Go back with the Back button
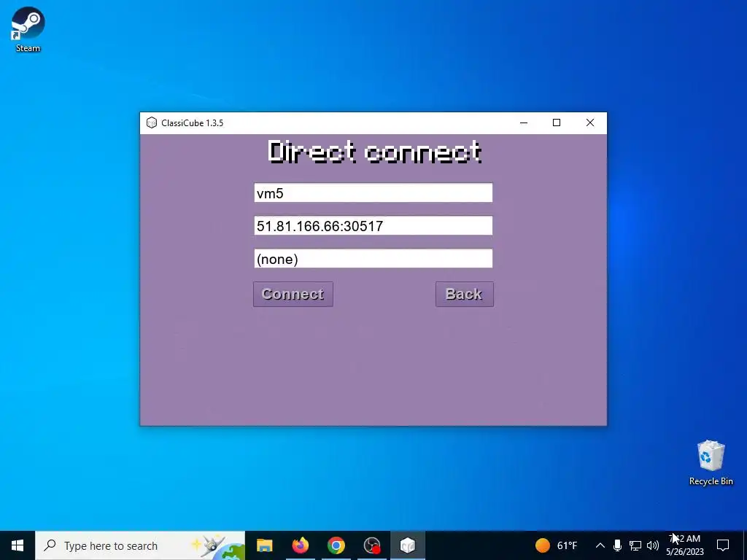This screenshot has width=747, height=560. [x=465, y=295]
